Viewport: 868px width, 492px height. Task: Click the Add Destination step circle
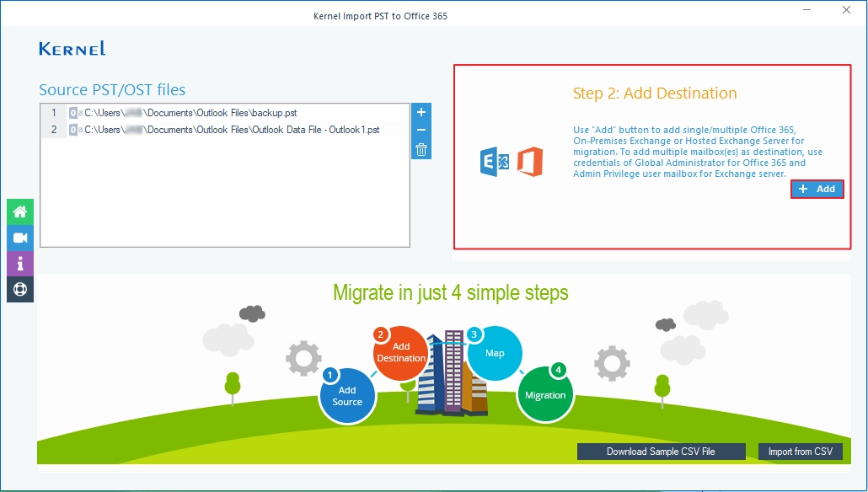[x=401, y=352]
